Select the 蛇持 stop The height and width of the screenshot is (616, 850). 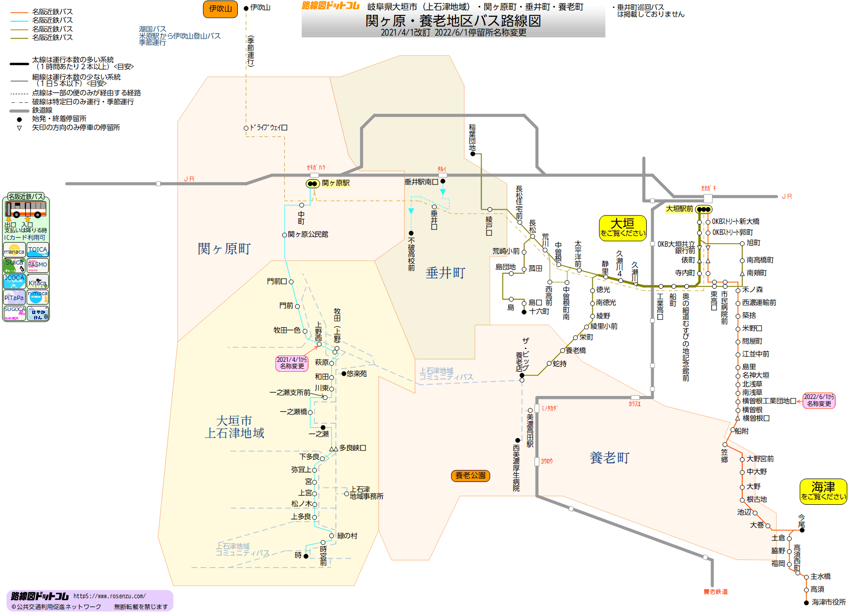(x=549, y=363)
